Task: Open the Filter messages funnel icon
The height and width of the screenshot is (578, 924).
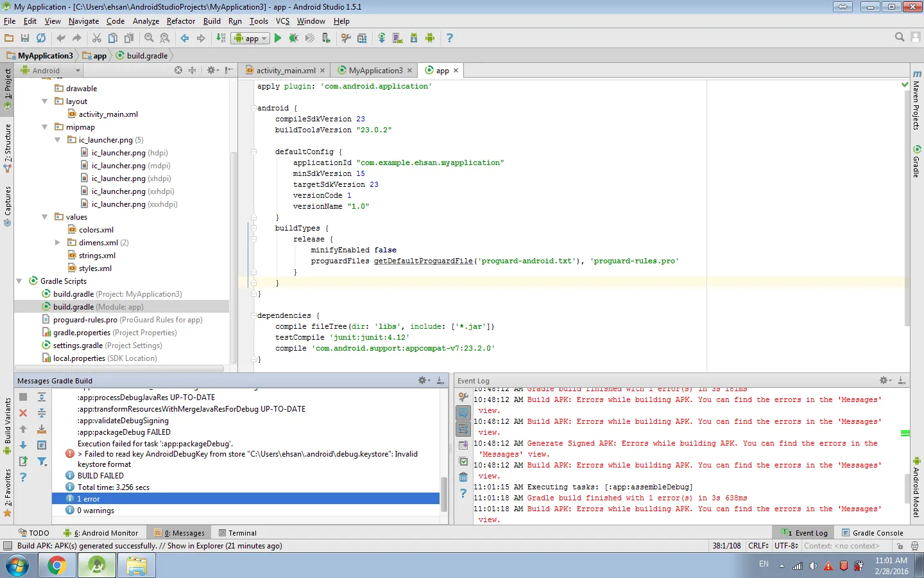Action: pos(42,461)
